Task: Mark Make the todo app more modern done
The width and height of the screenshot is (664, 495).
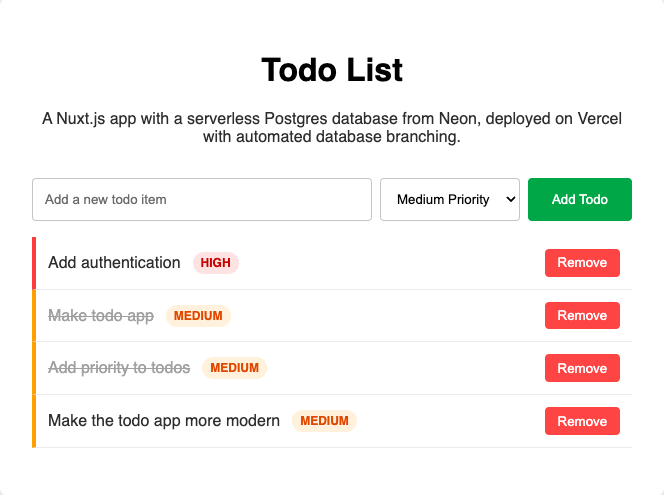Action: tap(164, 421)
